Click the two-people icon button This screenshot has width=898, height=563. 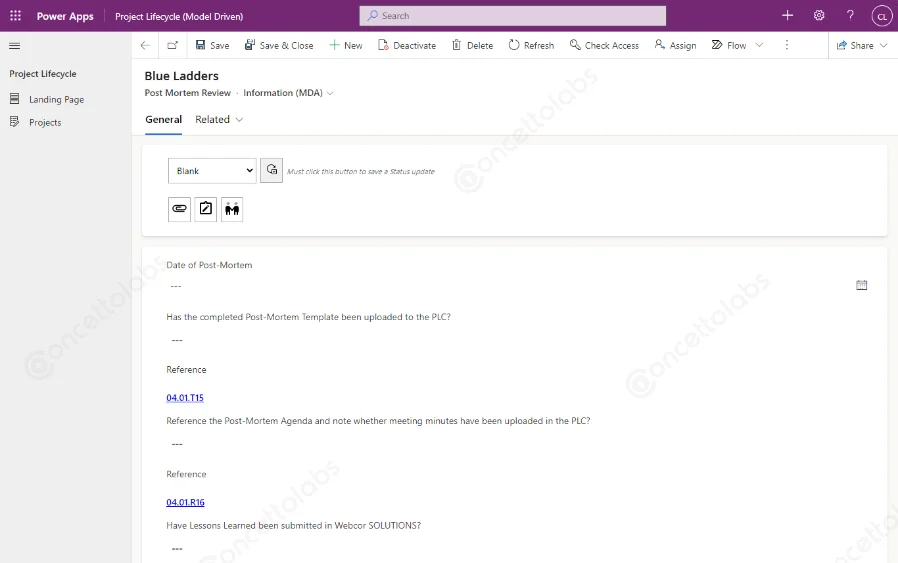pos(232,209)
